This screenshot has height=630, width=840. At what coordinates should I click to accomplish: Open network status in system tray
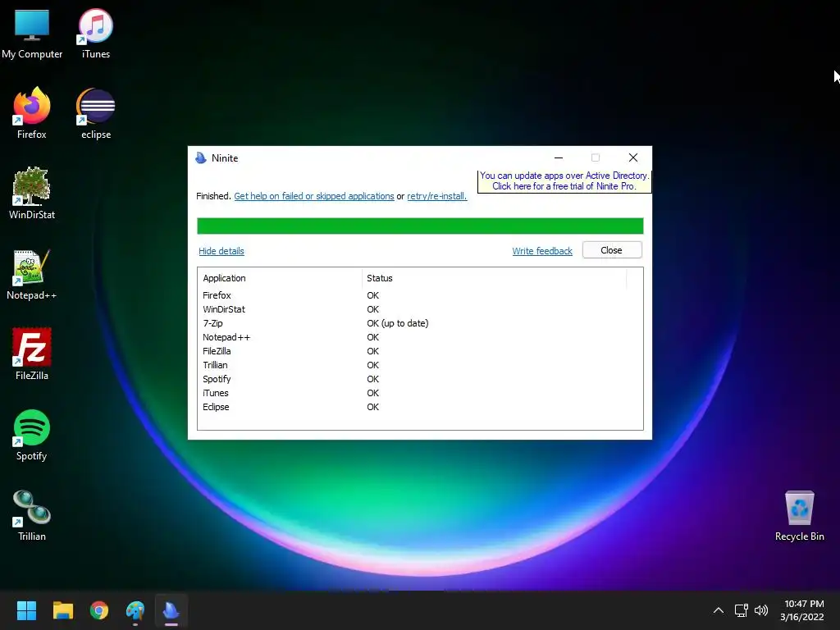(x=742, y=610)
